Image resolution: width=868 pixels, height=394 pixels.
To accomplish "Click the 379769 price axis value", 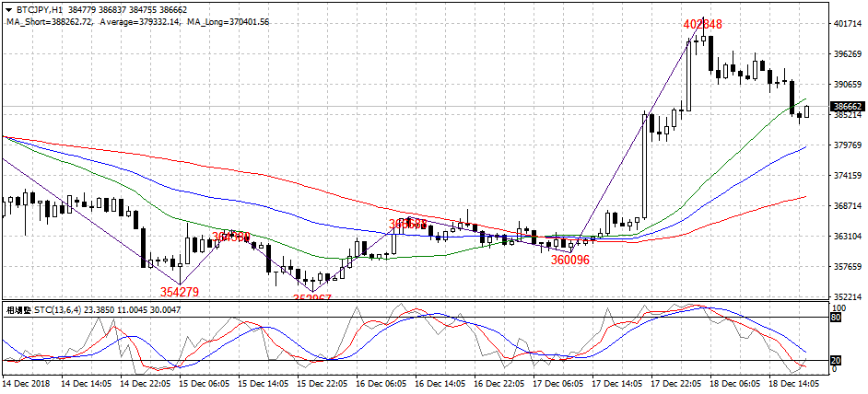I will (x=845, y=145).
